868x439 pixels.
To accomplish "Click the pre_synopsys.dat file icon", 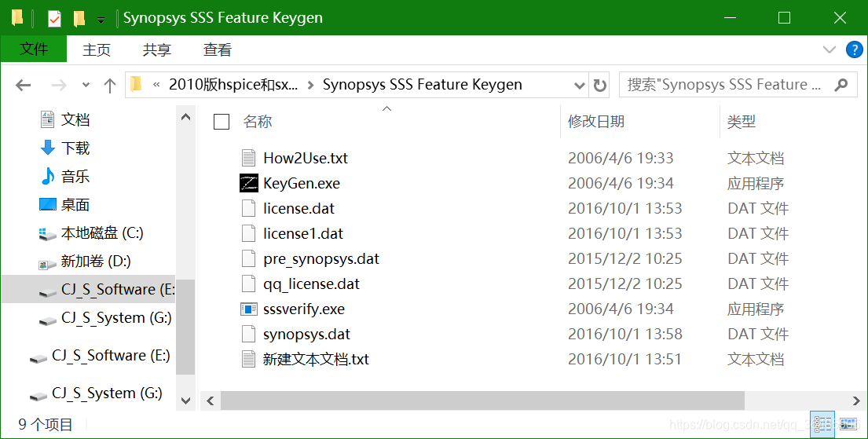I will point(248,259).
